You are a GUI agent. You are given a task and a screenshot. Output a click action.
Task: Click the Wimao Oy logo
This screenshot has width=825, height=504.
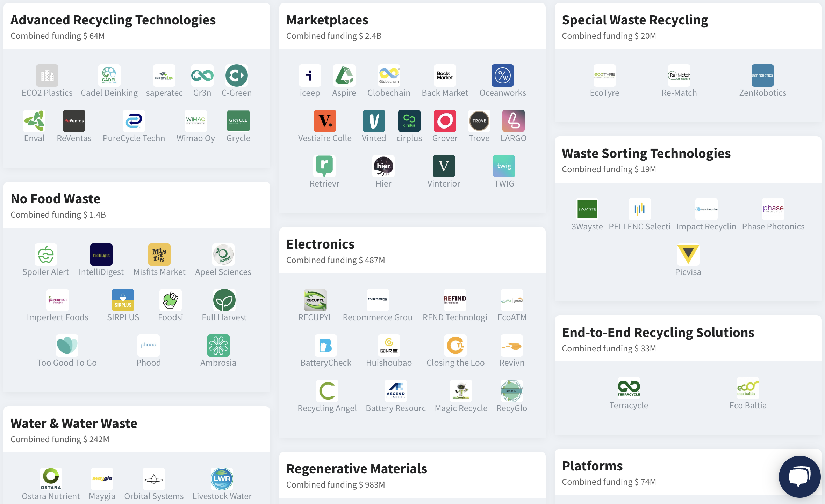click(x=196, y=121)
